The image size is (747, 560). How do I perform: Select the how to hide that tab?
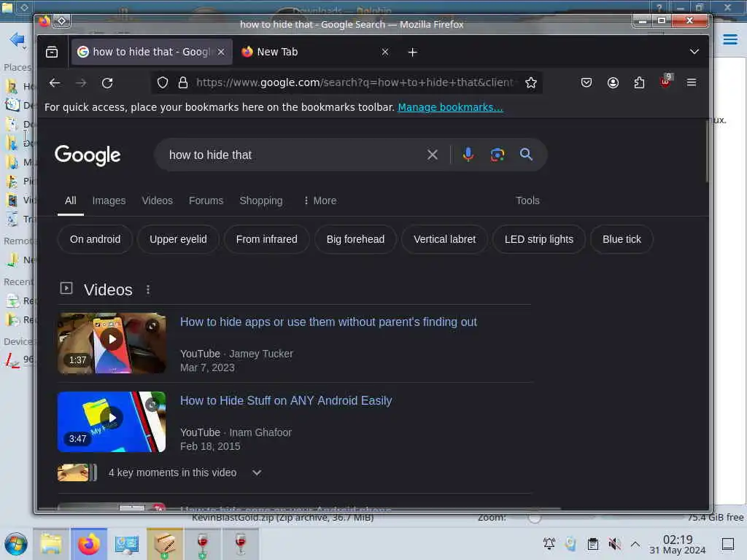click(x=152, y=52)
